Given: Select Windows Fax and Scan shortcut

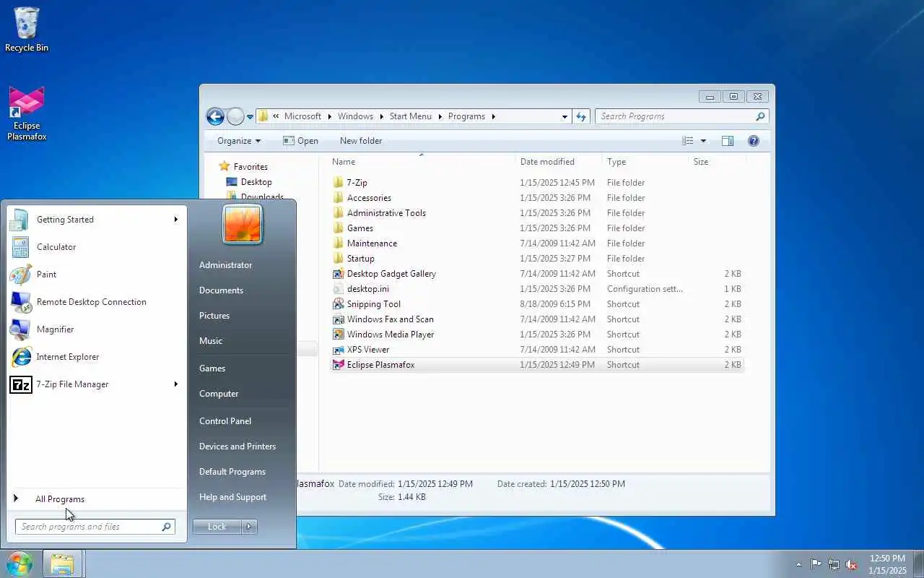Looking at the screenshot, I should click(x=537, y=319).
